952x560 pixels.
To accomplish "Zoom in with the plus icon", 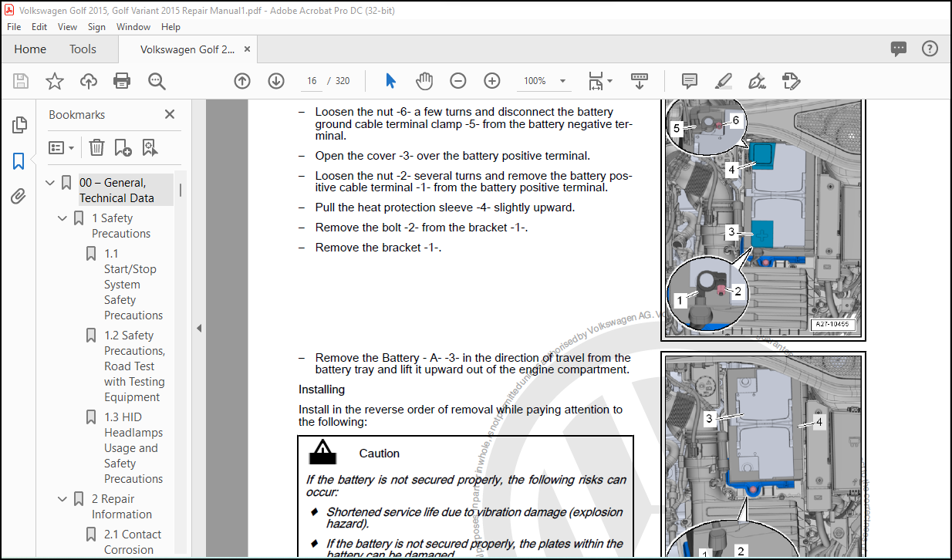I will pos(492,81).
